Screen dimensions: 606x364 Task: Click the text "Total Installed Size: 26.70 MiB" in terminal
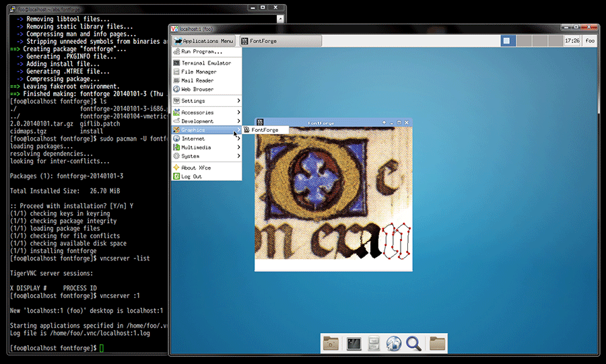65,191
